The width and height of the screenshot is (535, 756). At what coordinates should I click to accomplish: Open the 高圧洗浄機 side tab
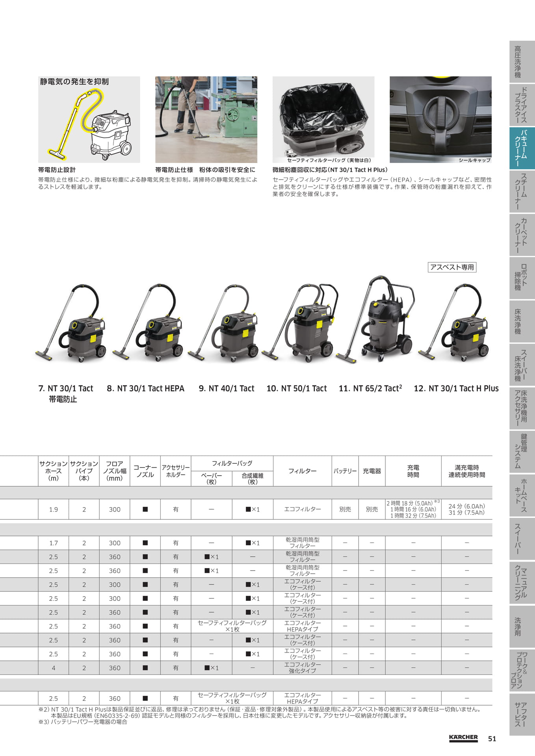click(x=522, y=61)
